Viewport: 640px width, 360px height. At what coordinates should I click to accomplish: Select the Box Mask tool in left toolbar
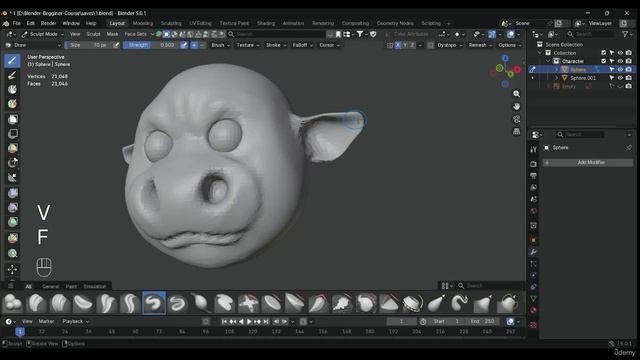coord(12,119)
